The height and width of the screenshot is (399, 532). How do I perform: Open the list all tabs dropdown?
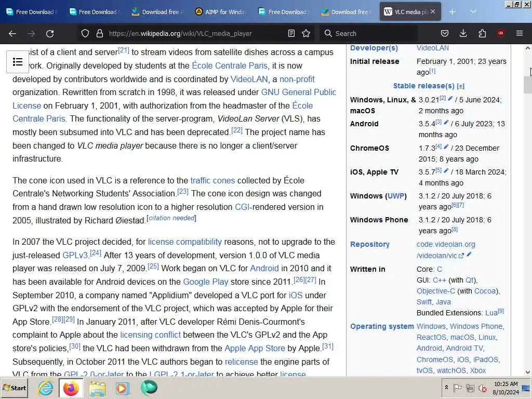(473, 12)
